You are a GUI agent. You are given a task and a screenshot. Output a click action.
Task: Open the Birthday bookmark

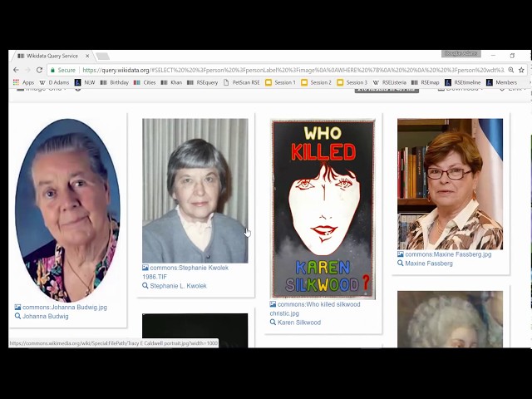(x=115, y=82)
